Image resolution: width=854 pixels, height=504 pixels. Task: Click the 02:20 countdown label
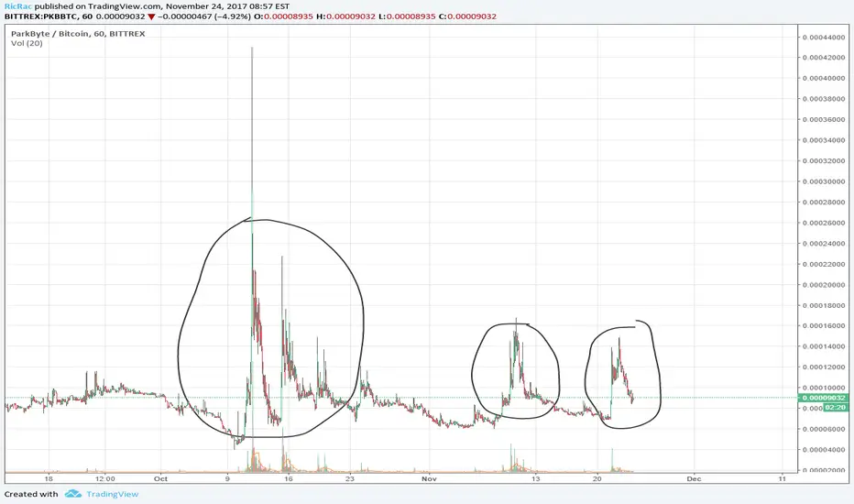pos(836,407)
